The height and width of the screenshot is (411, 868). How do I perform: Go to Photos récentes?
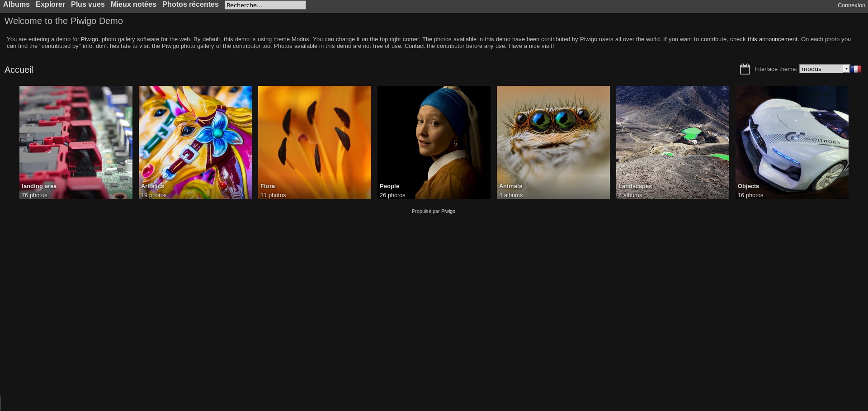(x=190, y=5)
